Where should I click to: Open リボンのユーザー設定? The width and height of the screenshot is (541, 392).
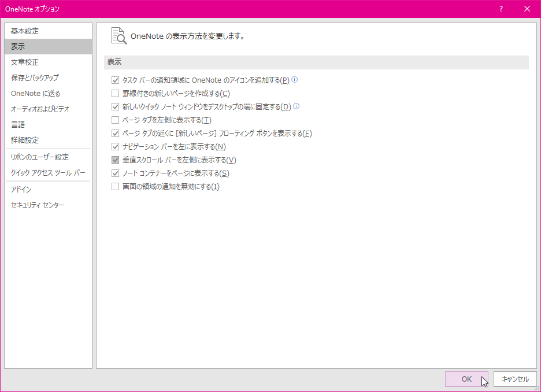pos(49,157)
